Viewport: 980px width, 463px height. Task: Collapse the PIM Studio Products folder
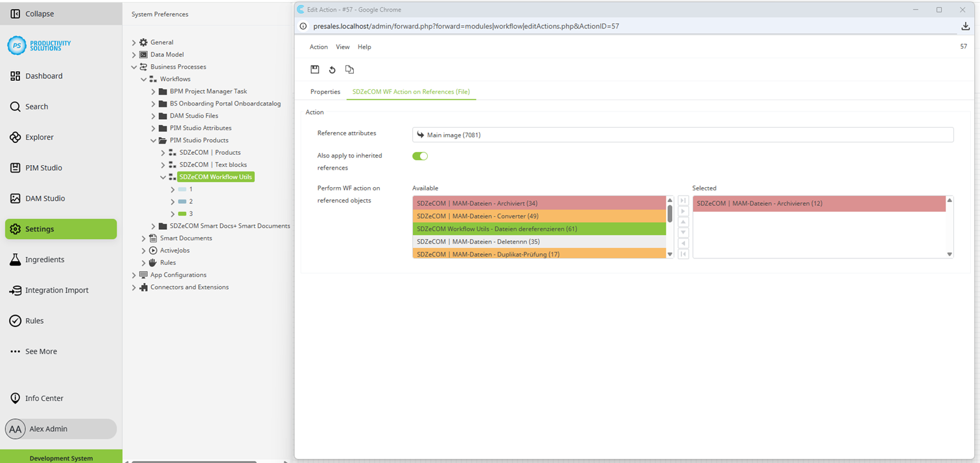pyautogui.click(x=153, y=140)
